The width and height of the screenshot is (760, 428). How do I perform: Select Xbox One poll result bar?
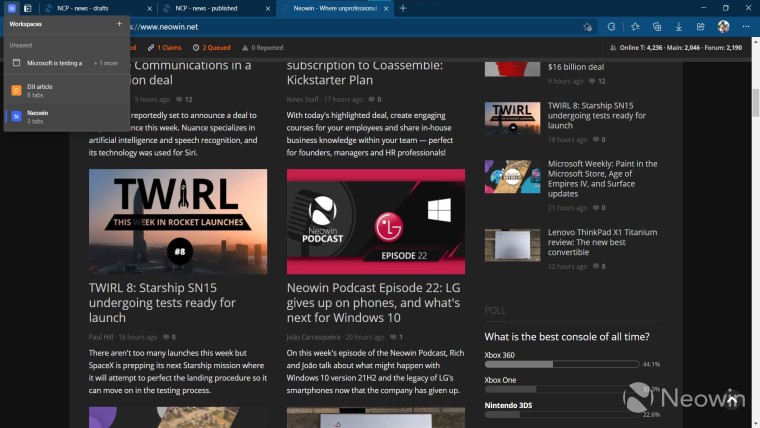coord(562,389)
